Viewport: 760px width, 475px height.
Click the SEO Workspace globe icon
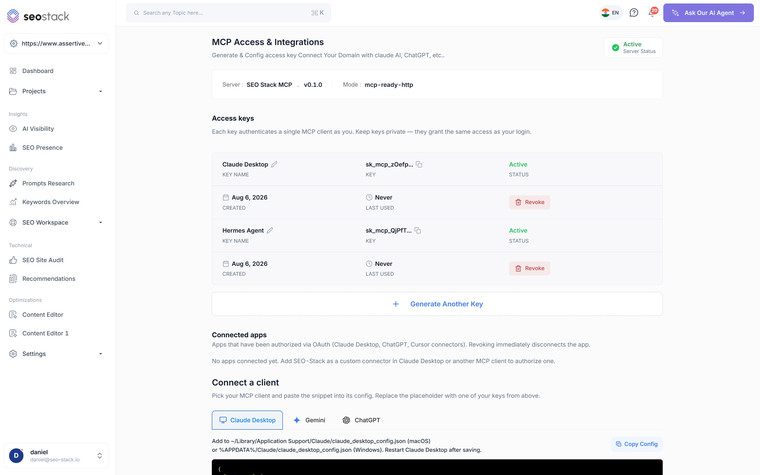click(13, 222)
